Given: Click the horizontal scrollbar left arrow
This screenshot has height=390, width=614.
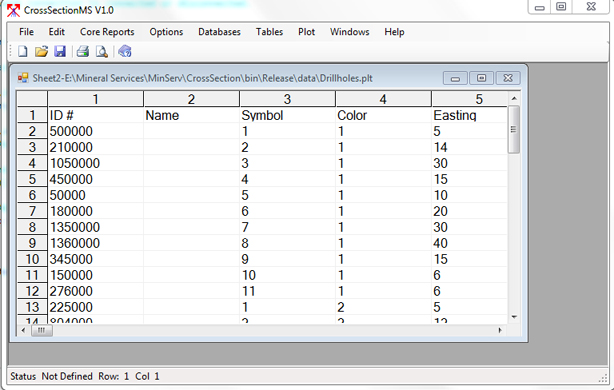Looking at the screenshot, I should tap(23, 330).
